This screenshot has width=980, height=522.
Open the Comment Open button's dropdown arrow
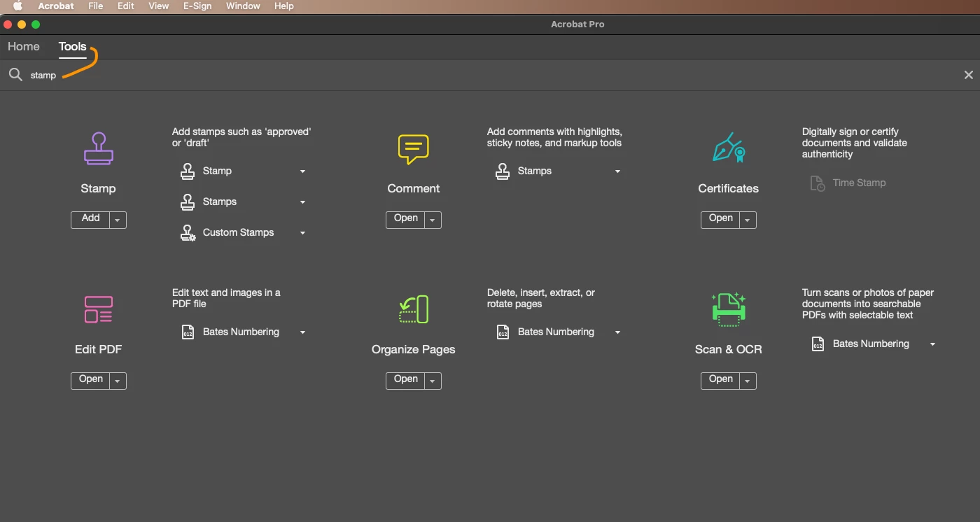pyautogui.click(x=433, y=220)
